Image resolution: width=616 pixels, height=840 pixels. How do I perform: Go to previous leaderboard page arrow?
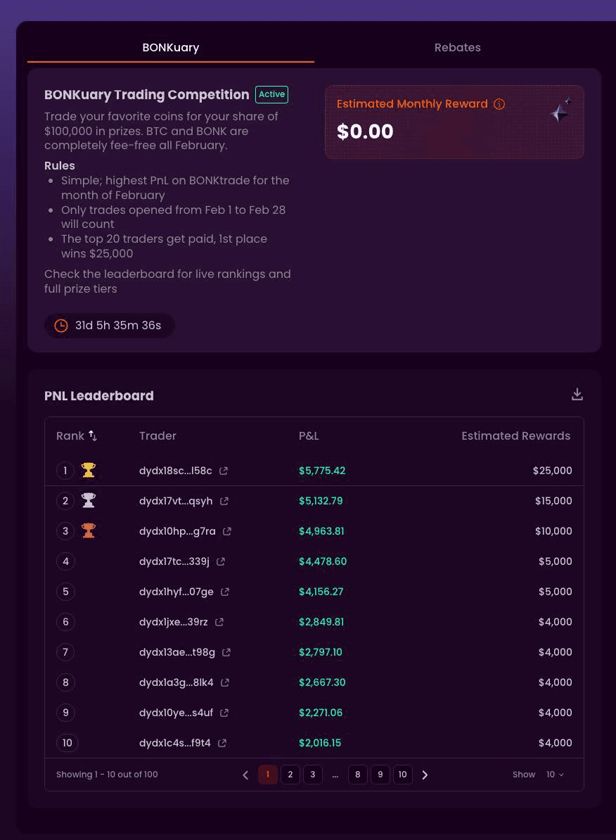(x=245, y=775)
